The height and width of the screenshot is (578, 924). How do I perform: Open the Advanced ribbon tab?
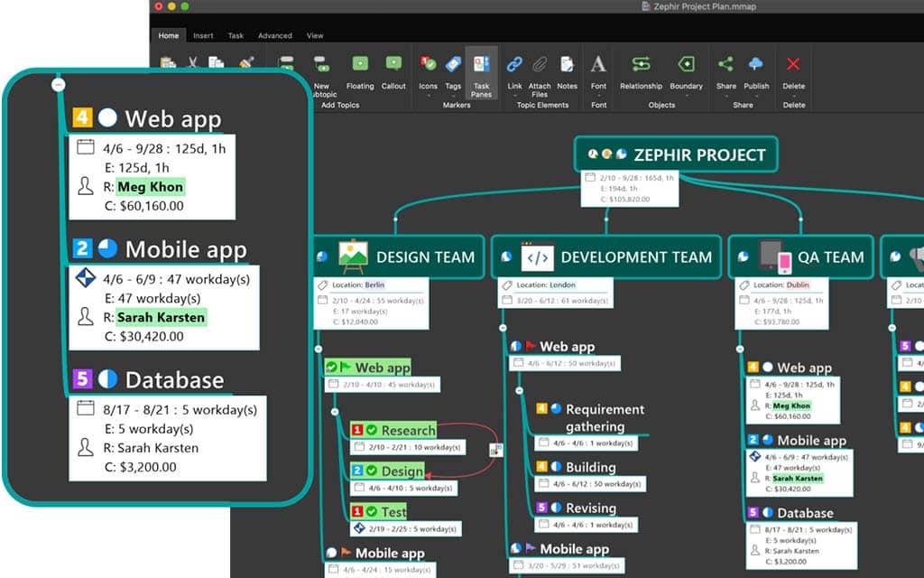click(x=274, y=36)
